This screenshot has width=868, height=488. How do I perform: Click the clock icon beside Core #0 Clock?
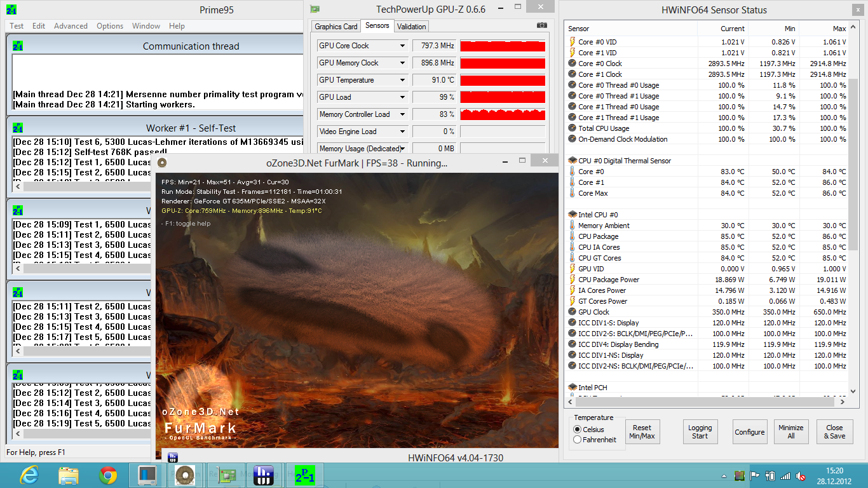click(x=572, y=64)
